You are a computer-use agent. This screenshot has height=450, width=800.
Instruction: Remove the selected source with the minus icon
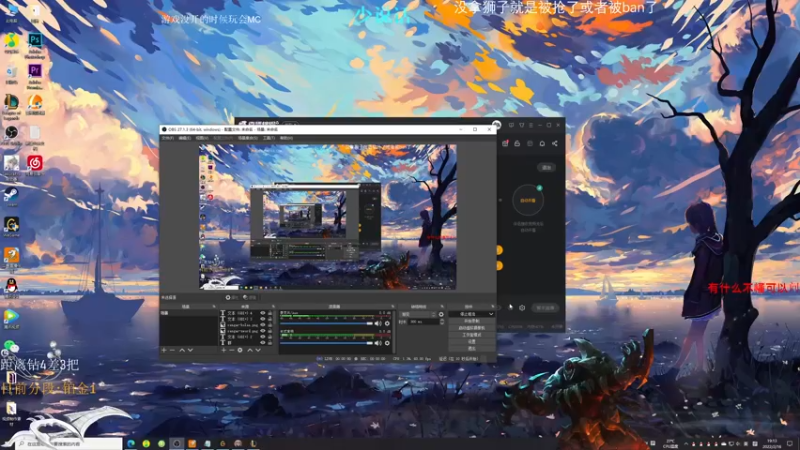click(x=232, y=350)
